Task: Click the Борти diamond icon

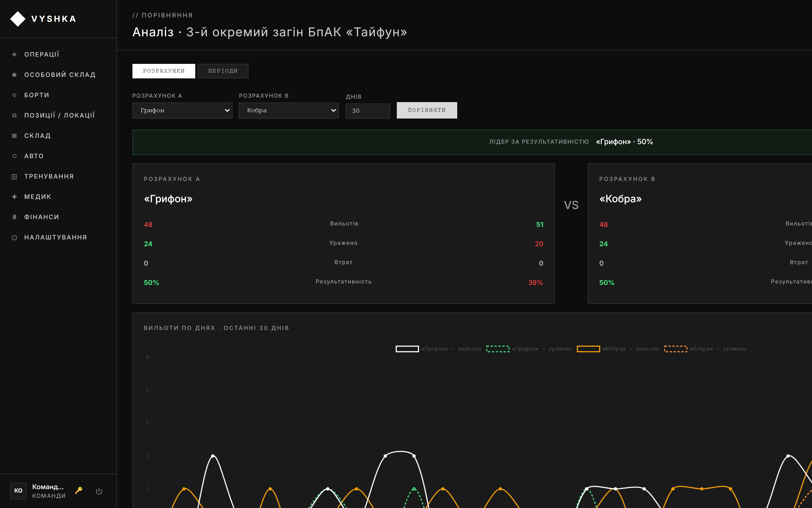Action: [x=14, y=95]
